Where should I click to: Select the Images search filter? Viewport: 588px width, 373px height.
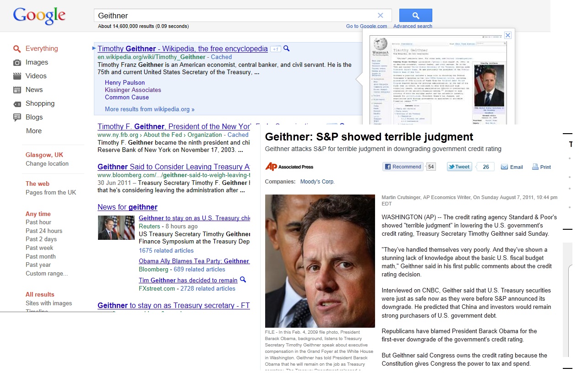[37, 62]
